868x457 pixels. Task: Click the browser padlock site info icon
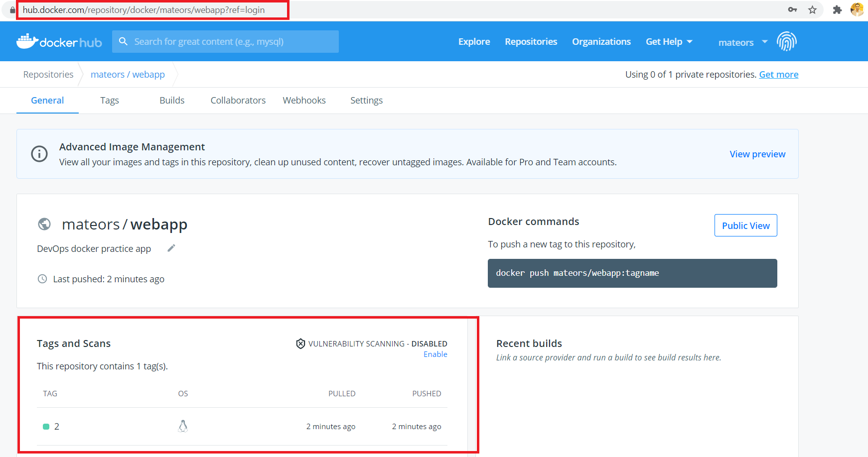[x=12, y=10]
